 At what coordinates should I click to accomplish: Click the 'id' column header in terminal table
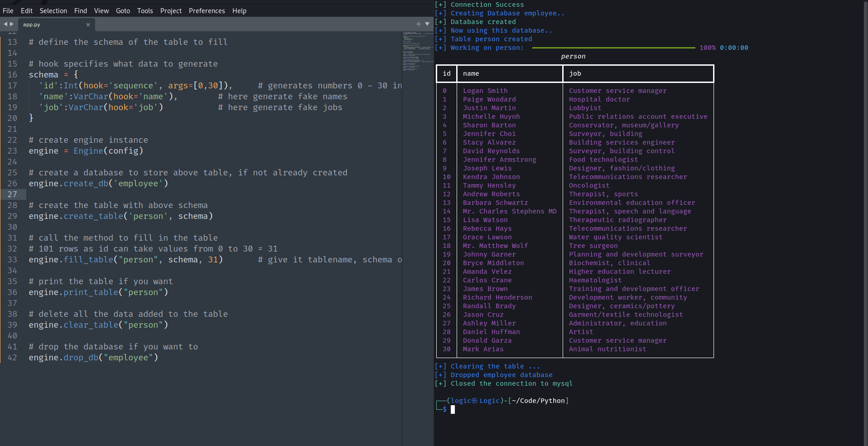click(447, 73)
